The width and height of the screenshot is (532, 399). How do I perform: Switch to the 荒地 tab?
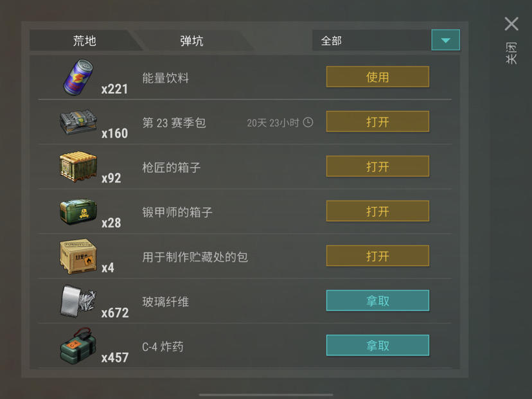click(x=84, y=40)
